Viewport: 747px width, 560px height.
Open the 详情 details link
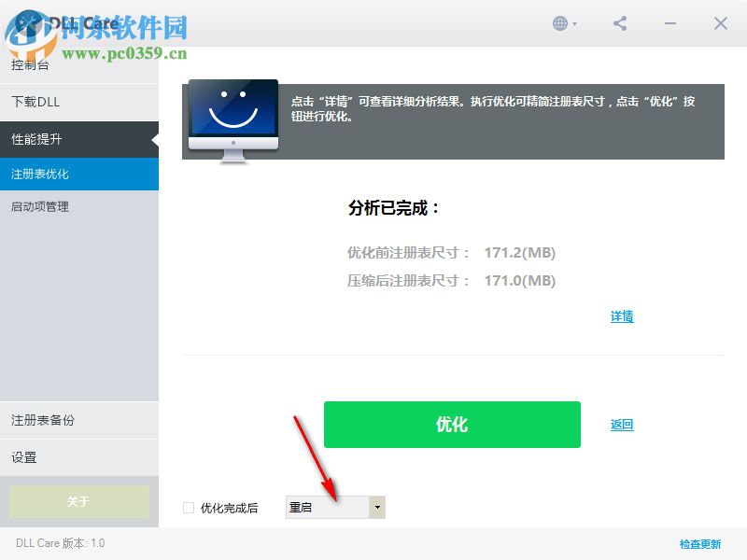(x=622, y=316)
